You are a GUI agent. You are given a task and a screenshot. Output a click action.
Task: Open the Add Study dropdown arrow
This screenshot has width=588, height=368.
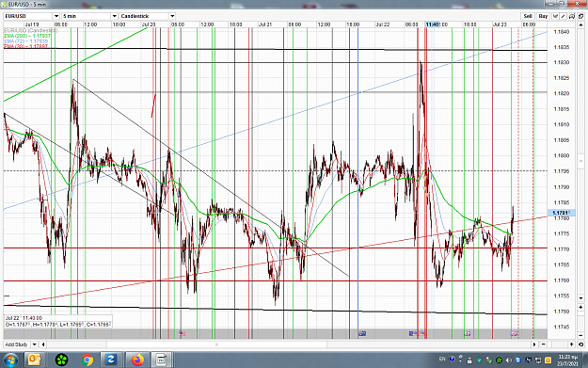point(34,344)
